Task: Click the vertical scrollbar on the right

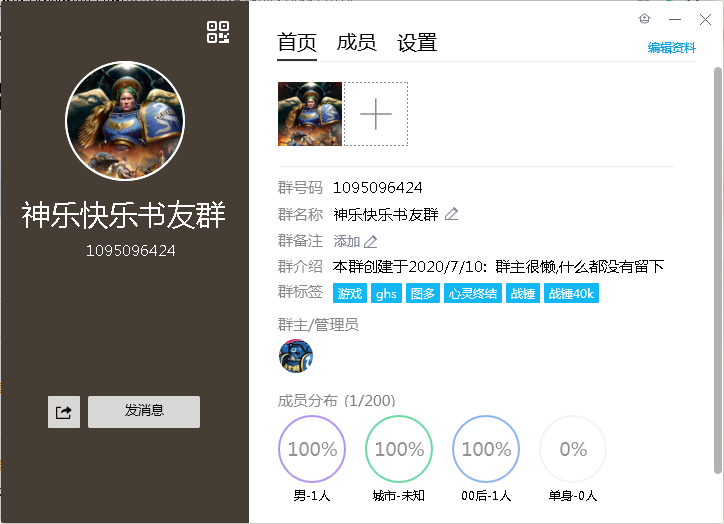Action: pos(718,270)
